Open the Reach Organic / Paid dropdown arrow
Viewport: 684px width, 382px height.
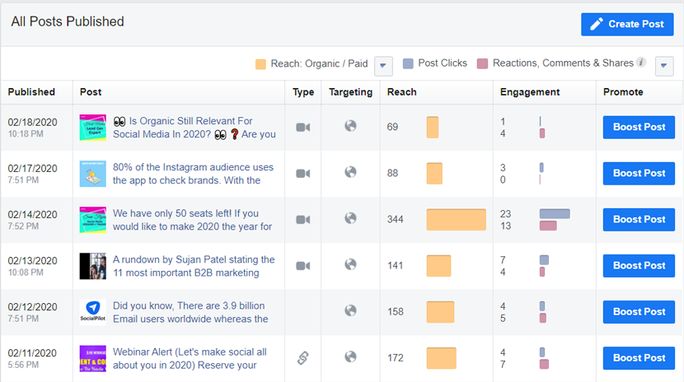[x=383, y=66]
